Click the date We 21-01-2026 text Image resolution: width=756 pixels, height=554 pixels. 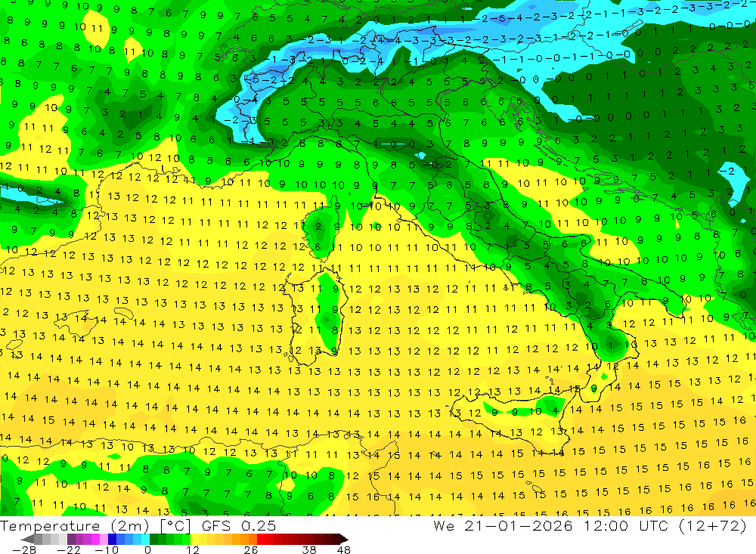click(503, 525)
